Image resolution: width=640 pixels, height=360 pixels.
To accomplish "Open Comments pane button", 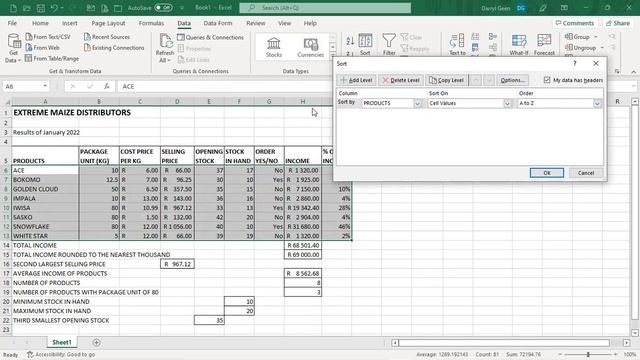I will pyautogui.click(x=575, y=23).
